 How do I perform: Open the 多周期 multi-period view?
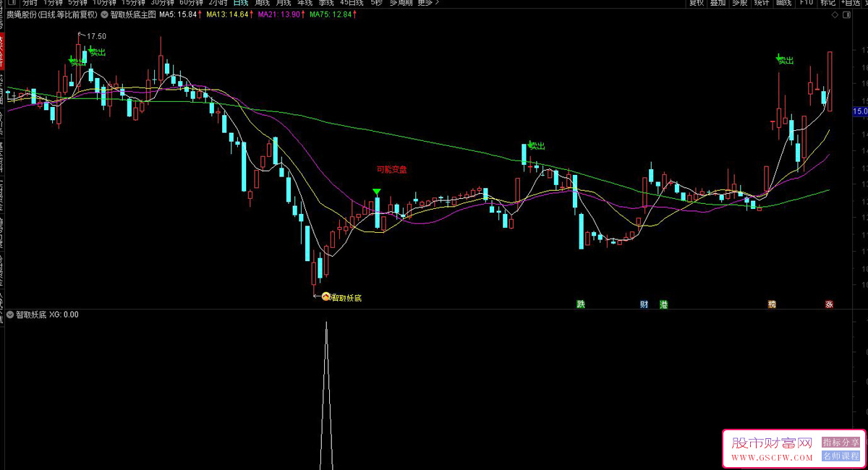(x=401, y=3)
